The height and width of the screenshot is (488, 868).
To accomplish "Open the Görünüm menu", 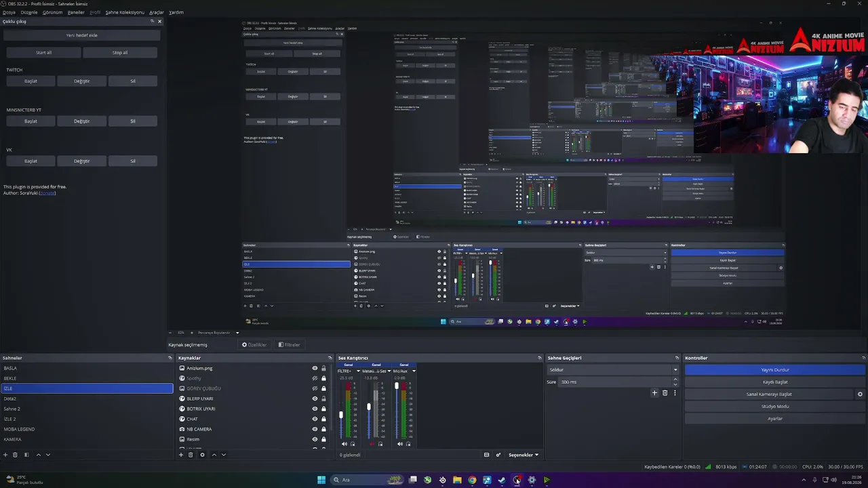I will 52,12.
